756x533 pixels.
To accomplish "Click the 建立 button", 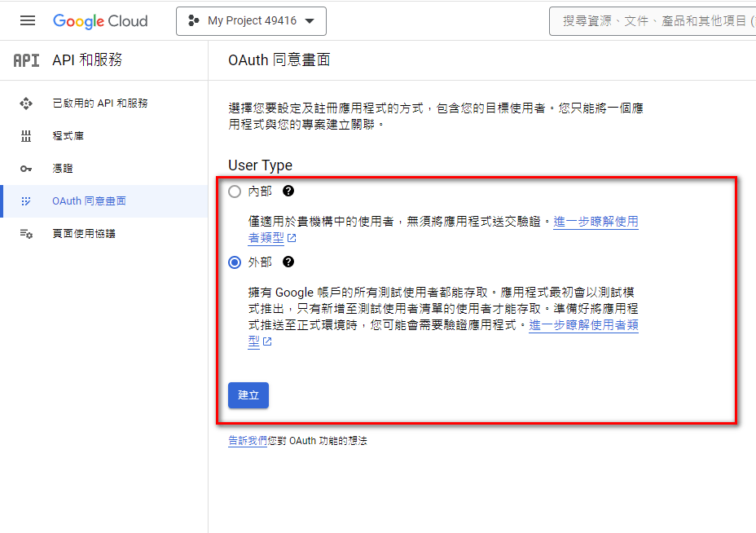I will 248,394.
